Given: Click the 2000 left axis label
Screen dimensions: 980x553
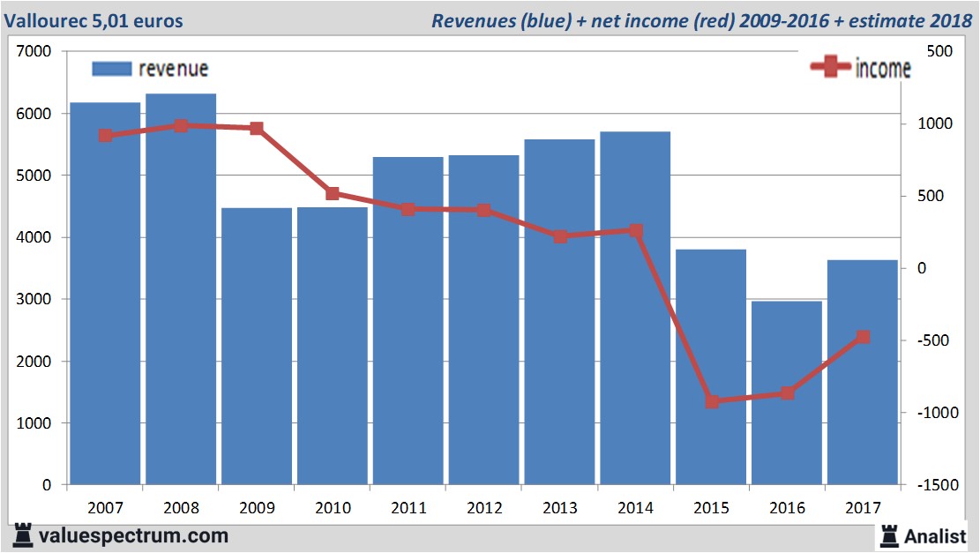Looking at the screenshot, I should coord(34,361).
